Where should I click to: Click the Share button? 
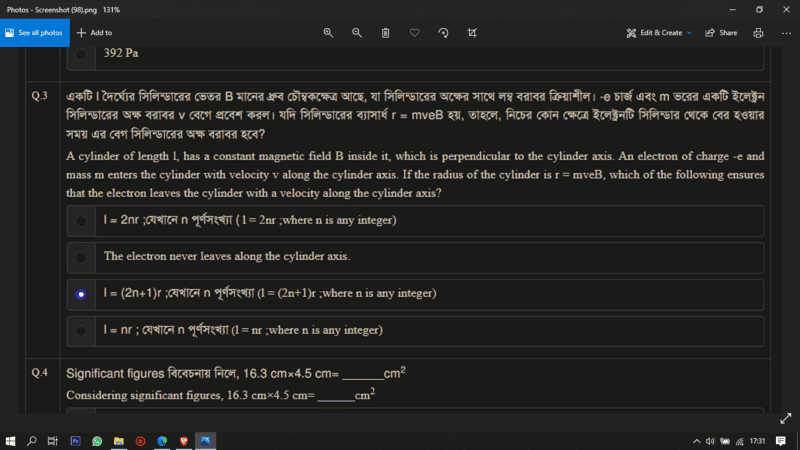pos(721,33)
